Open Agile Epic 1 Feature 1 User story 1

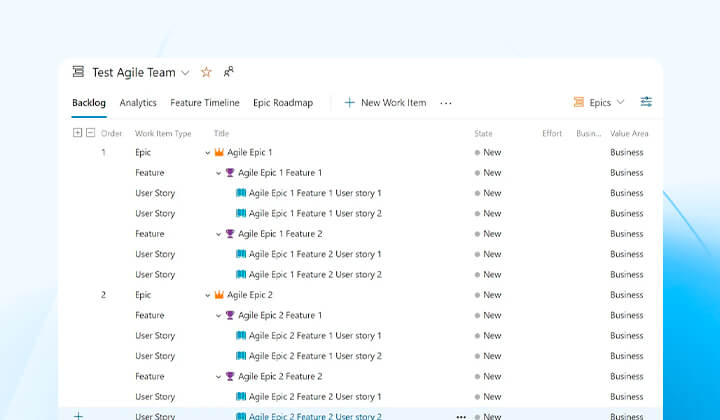click(x=315, y=193)
